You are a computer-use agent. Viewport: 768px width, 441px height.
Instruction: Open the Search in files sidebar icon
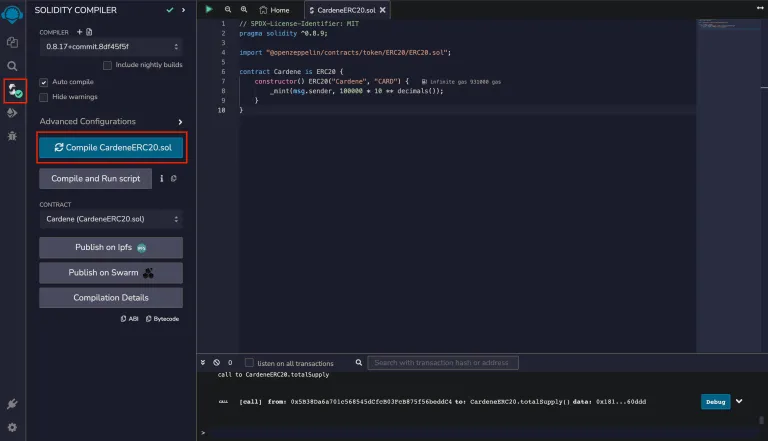click(12, 66)
